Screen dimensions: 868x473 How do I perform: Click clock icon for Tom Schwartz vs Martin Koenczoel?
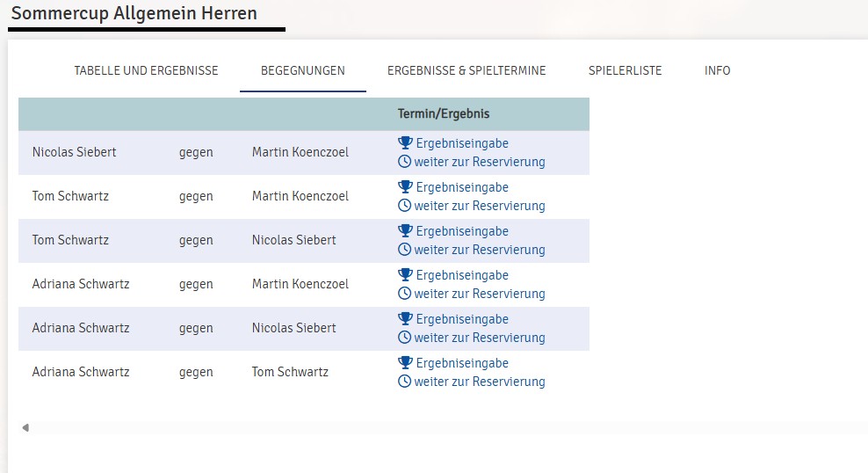click(x=405, y=206)
